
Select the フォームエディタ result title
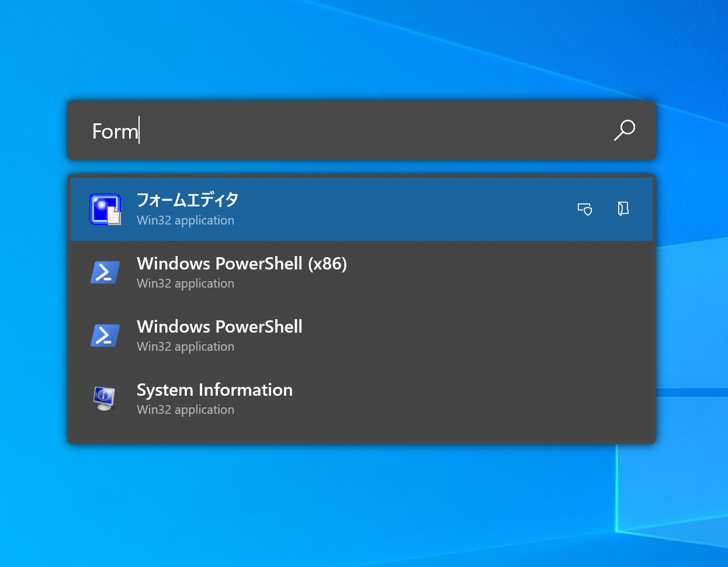click(x=188, y=200)
